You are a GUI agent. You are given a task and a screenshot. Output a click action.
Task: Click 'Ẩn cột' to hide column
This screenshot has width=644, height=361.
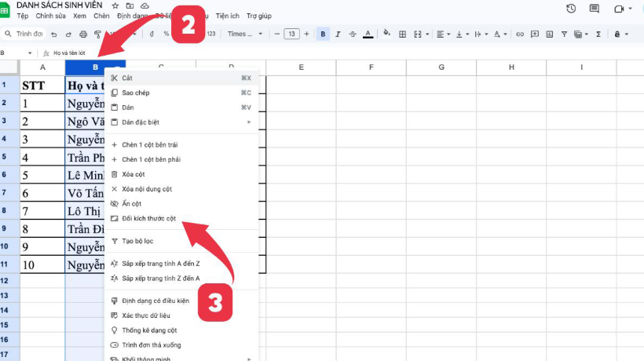134,203
